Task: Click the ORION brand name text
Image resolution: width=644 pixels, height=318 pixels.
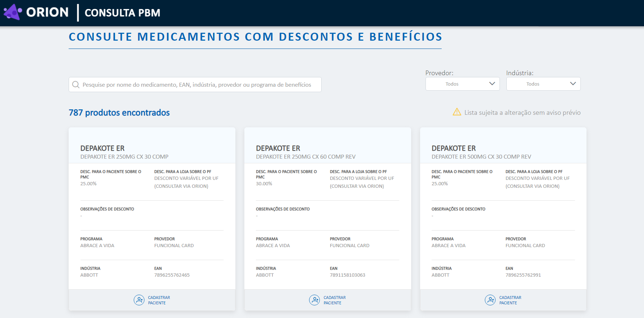Action: click(x=47, y=12)
